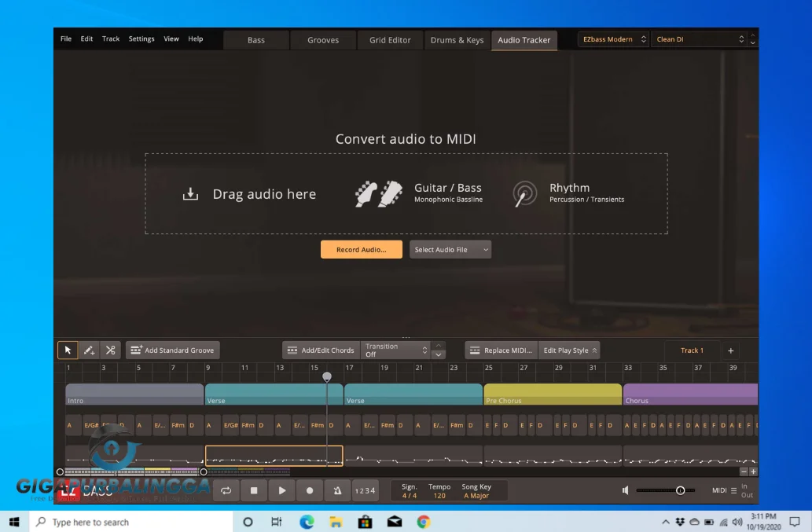The image size is (812, 532).
Task: Select the arrow pointer tool
Action: point(68,350)
